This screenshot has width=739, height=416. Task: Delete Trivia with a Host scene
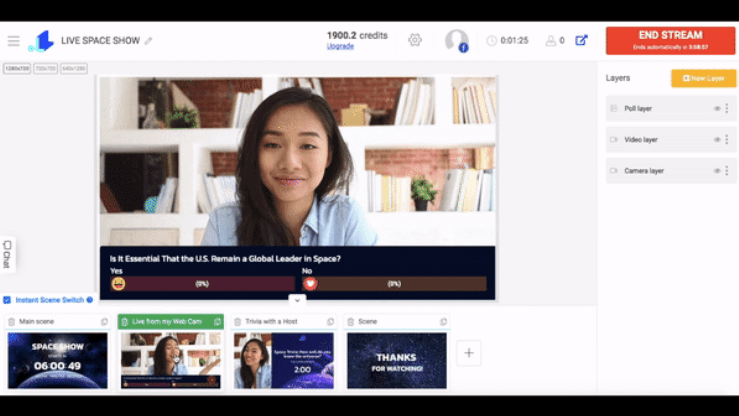click(x=238, y=322)
